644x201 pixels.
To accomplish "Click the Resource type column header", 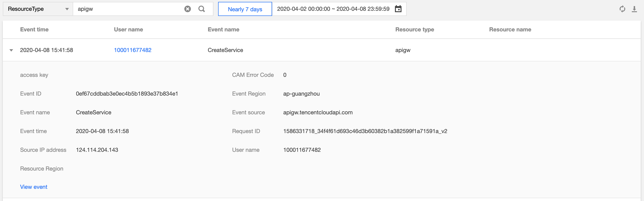I will (414, 30).
